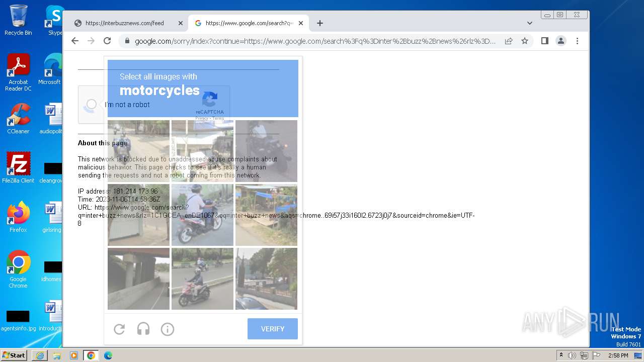
Task: Open captcha help info icon
Action: (168, 329)
